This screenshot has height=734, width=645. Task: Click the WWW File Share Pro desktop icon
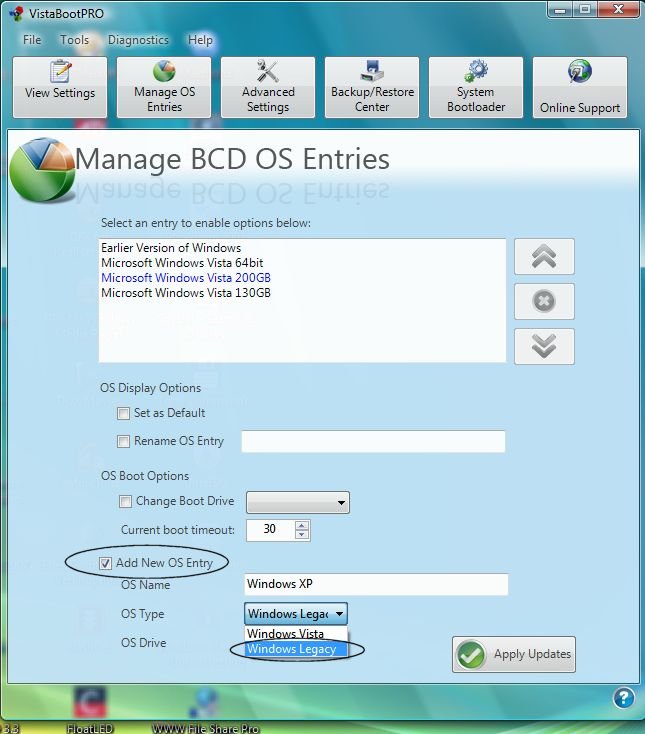[205, 709]
